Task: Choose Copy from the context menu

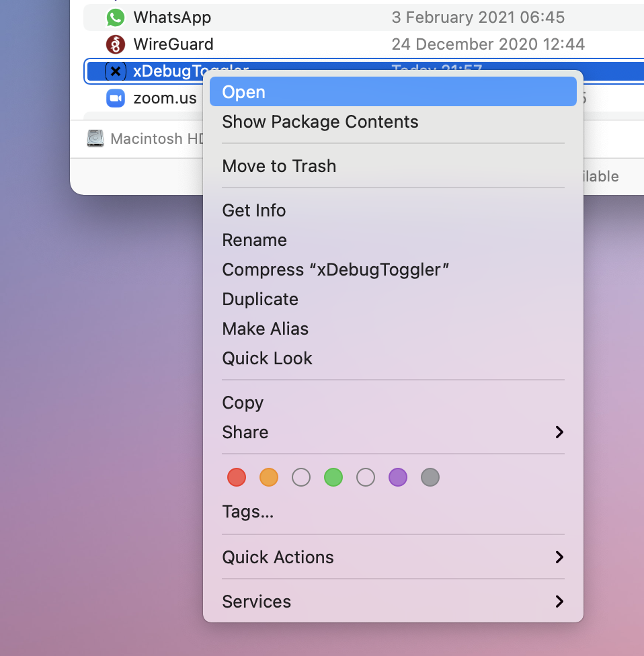Action: (x=393, y=403)
